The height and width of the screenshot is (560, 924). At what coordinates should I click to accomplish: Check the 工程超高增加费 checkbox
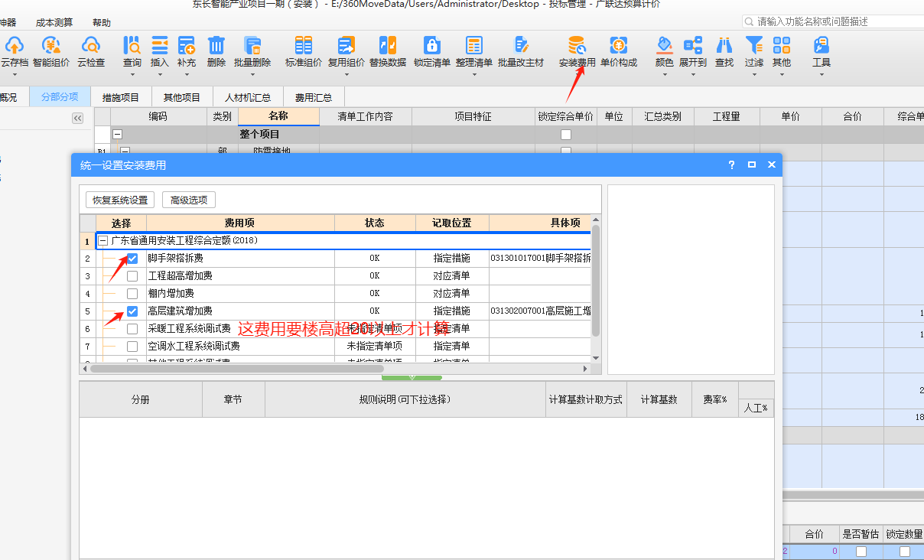[132, 276]
